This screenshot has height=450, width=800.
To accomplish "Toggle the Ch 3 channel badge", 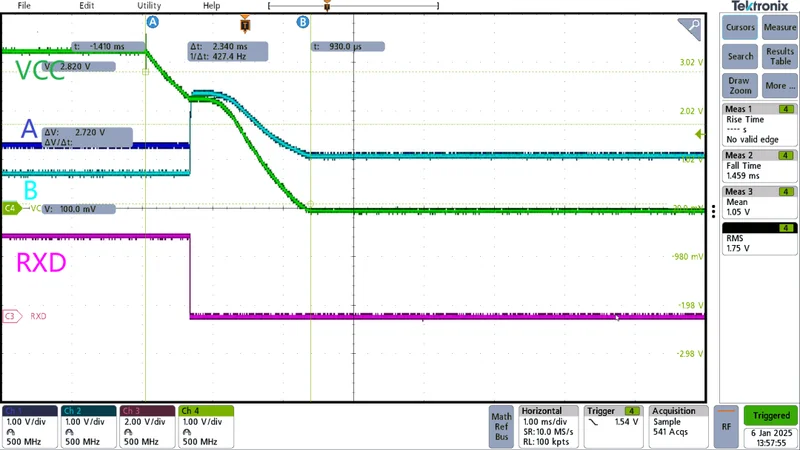I will [x=147, y=427].
